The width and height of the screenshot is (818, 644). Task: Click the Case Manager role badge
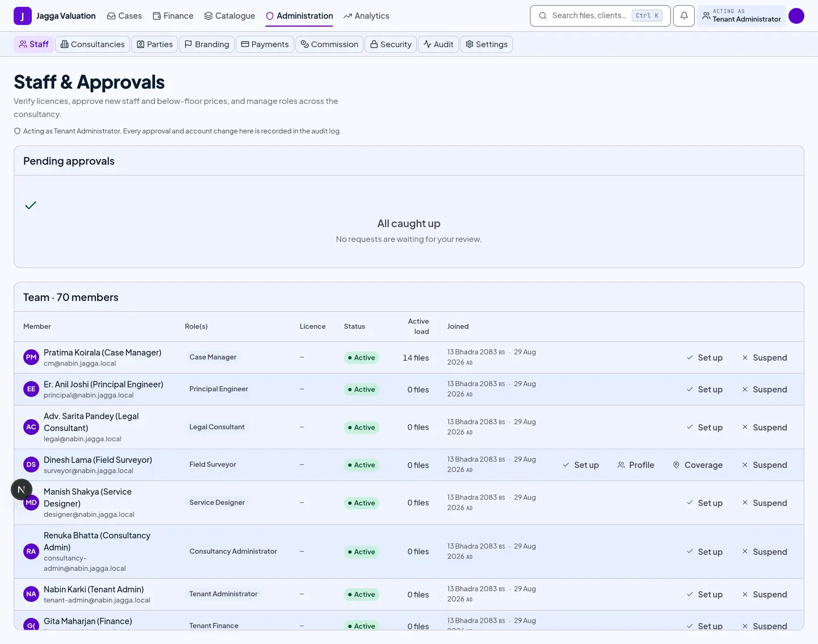click(x=213, y=357)
